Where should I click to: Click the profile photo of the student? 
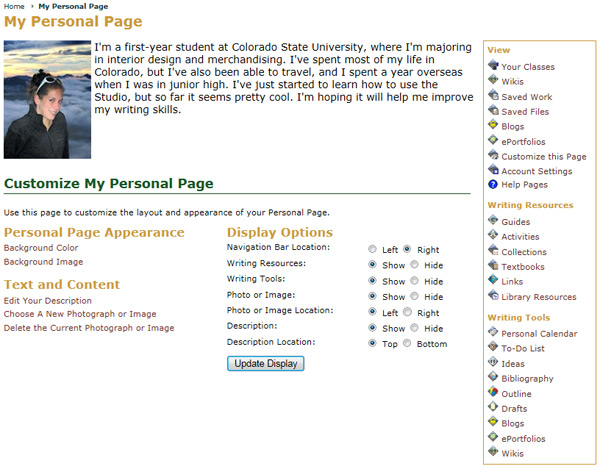click(47, 99)
